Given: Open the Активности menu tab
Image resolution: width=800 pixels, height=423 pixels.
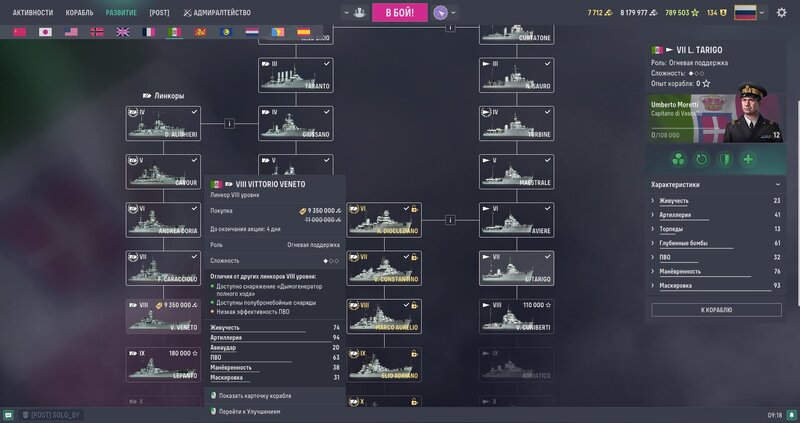Looking at the screenshot, I should (x=33, y=13).
